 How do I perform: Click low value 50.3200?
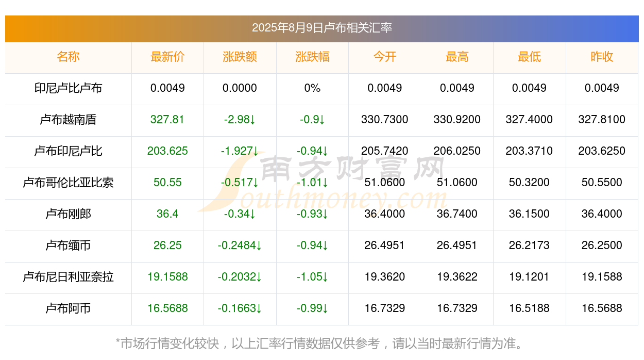click(530, 183)
